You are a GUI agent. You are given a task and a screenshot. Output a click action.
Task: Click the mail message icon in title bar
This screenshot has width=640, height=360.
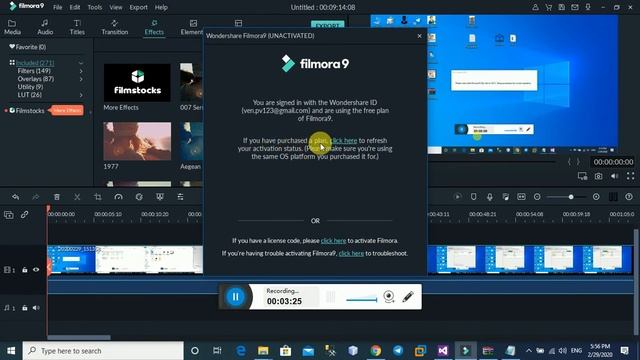(575, 7)
